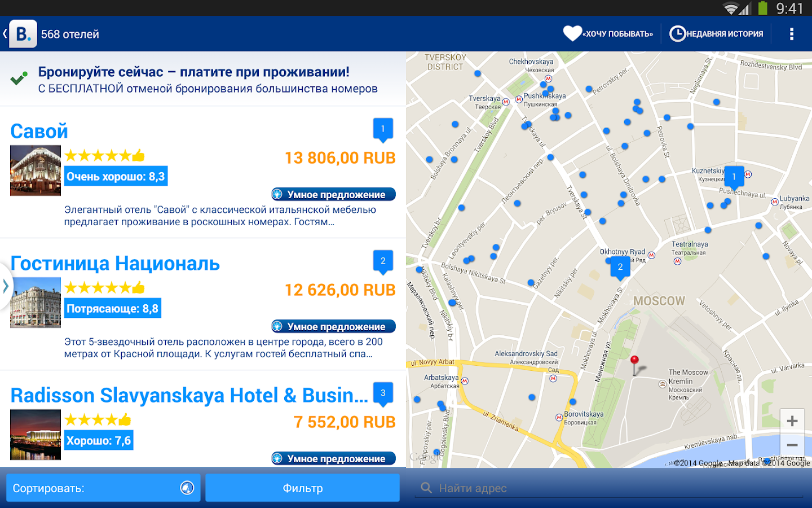The image size is (812, 508).
Task: Tap the Booking.com B logo
Action: [x=23, y=33]
